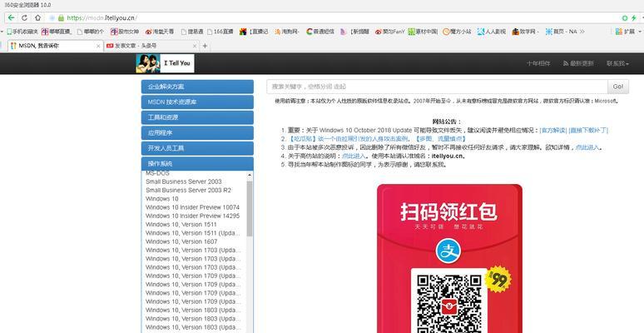Open the 扩展 extensions button

(x=625, y=32)
